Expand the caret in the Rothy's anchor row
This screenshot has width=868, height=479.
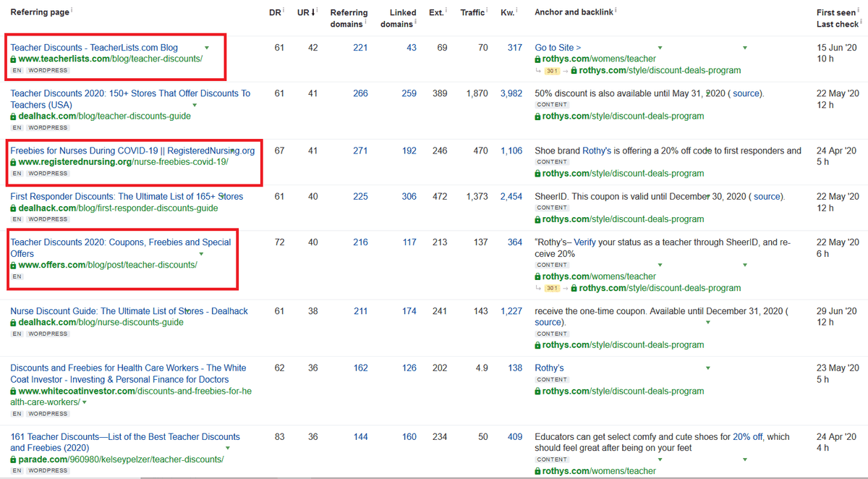point(707,368)
